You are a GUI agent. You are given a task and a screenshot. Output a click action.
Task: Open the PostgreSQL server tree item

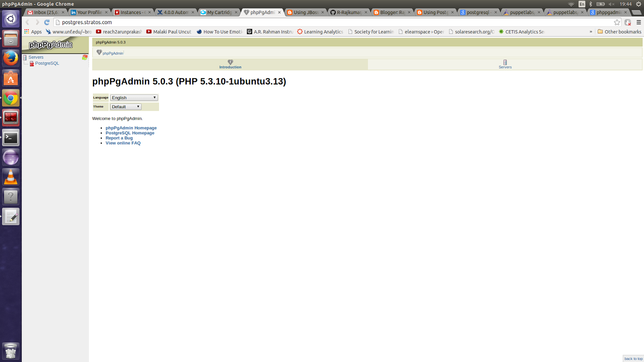[x=47, y=63]
